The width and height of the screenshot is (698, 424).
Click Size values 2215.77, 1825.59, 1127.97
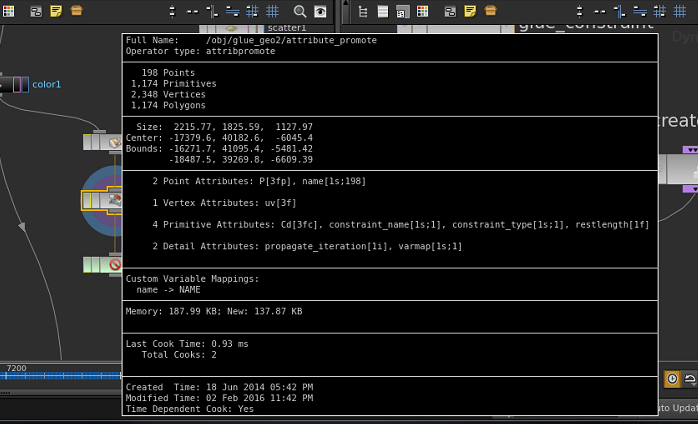(x=243, y=127)
